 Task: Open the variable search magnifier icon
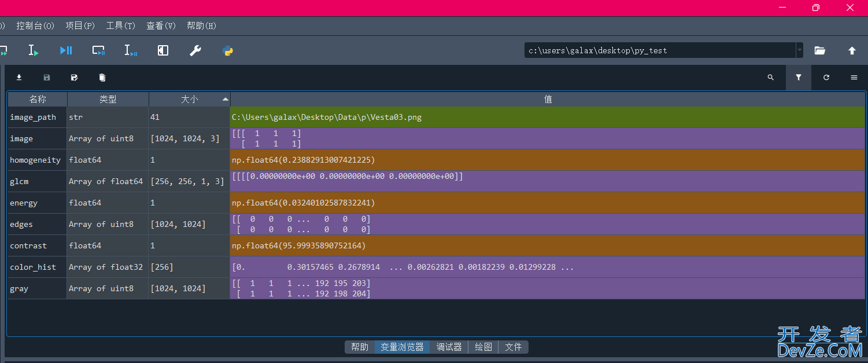pos(770,78)
